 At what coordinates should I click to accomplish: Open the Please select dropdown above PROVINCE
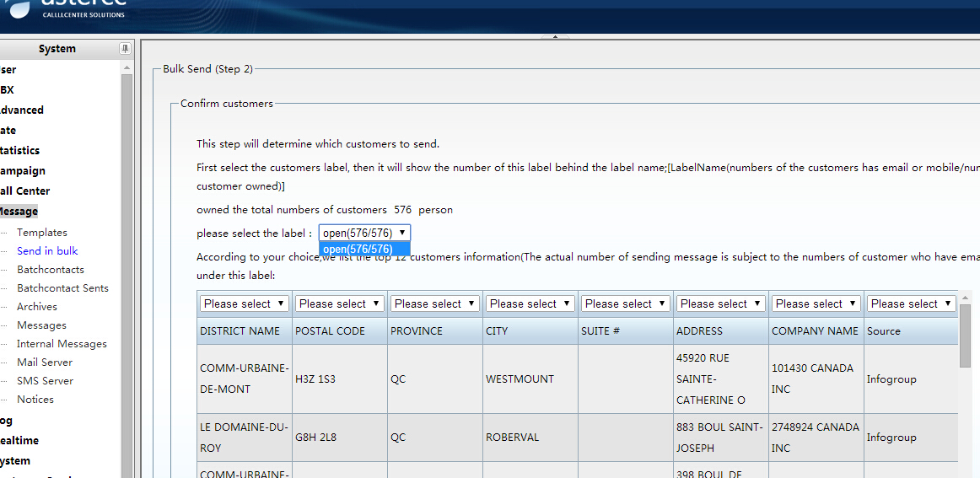435,303
